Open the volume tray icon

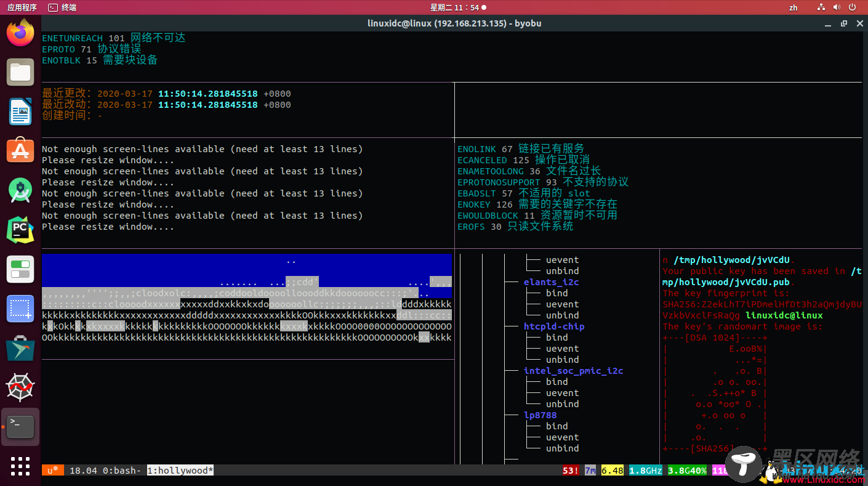tap(837, 7)
